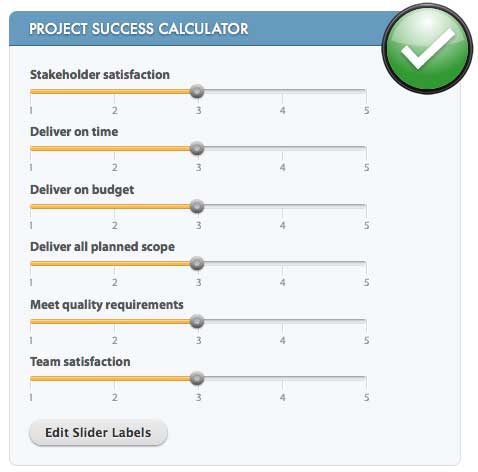Click the Team satisfaction label text
Viewport: 478px width, 472px height.
click(80, 362)
